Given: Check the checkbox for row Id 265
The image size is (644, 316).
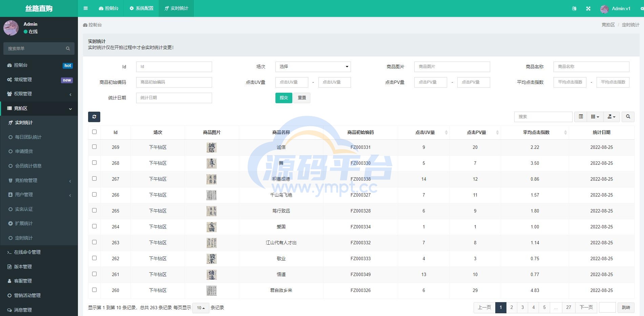Looking at the screenshot, I should (94, 210).
